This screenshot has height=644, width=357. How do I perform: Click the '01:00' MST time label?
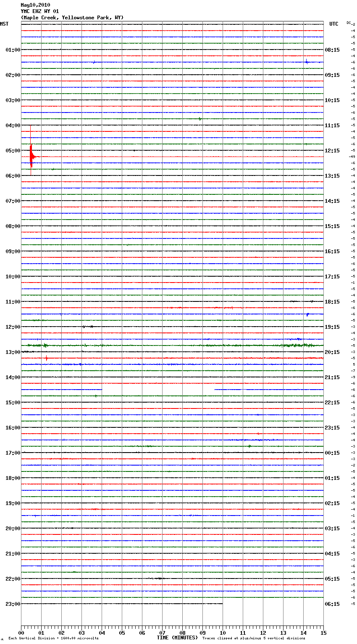pos(13,50)
